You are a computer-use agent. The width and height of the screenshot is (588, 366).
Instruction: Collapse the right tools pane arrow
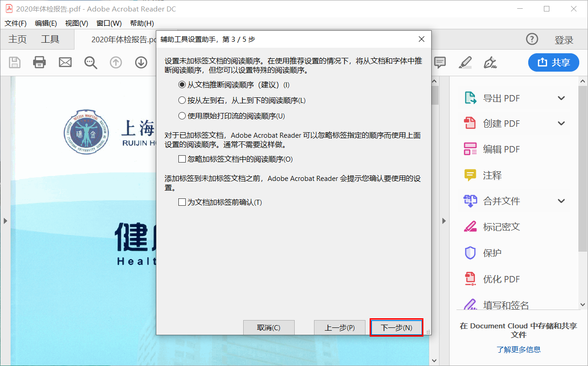tap(444, 221)
